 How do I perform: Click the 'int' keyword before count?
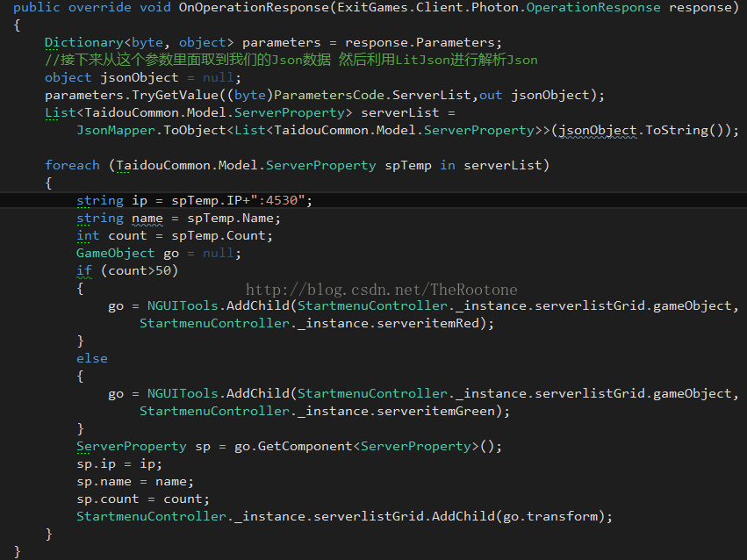[x=88, y=236]
